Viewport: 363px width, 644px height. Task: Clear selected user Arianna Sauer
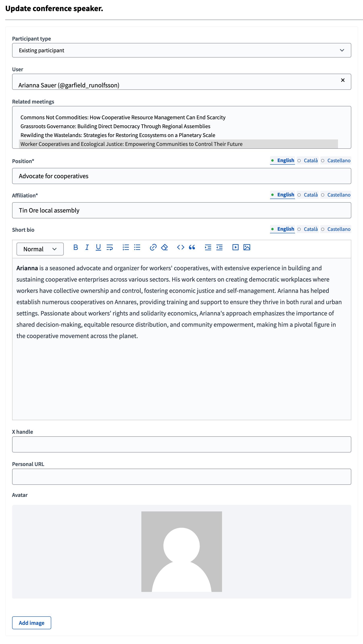(x=342, y=80)
